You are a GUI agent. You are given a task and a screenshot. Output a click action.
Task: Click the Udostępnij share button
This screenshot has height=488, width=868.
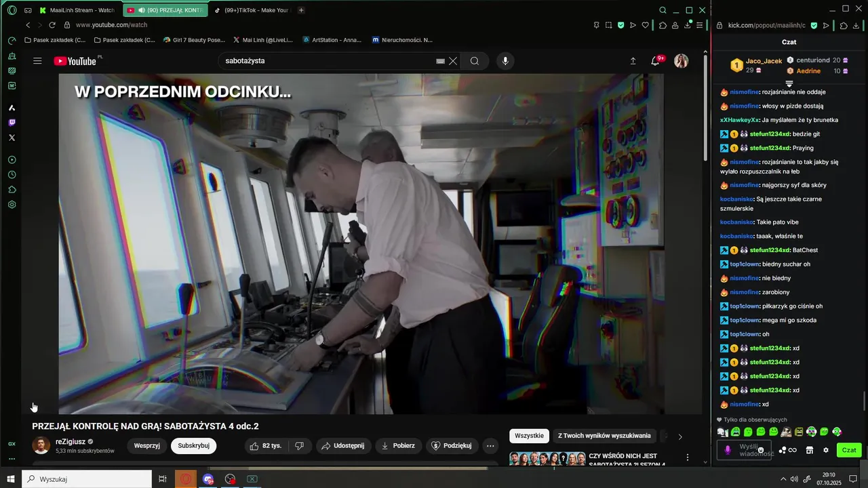(x=342, y=446)
